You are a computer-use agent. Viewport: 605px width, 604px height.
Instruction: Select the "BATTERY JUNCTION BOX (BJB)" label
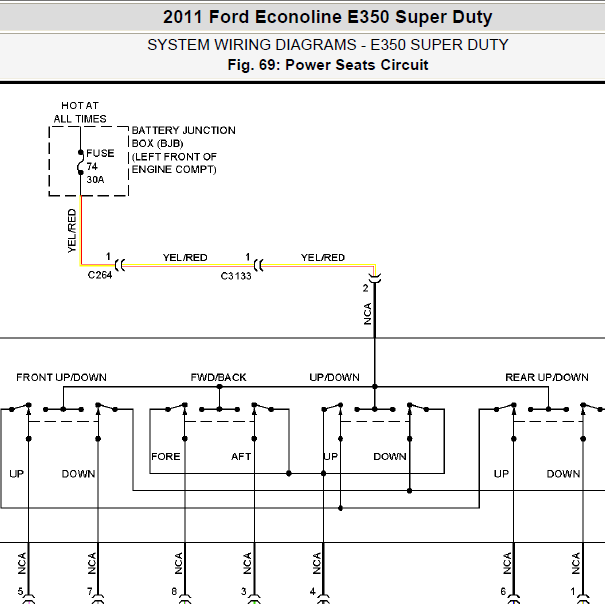tap(183, 137)
